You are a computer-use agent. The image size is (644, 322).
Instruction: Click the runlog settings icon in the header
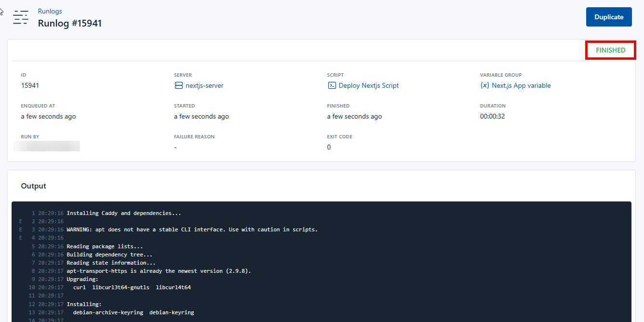pyautogui.click(x=20, y=17)
